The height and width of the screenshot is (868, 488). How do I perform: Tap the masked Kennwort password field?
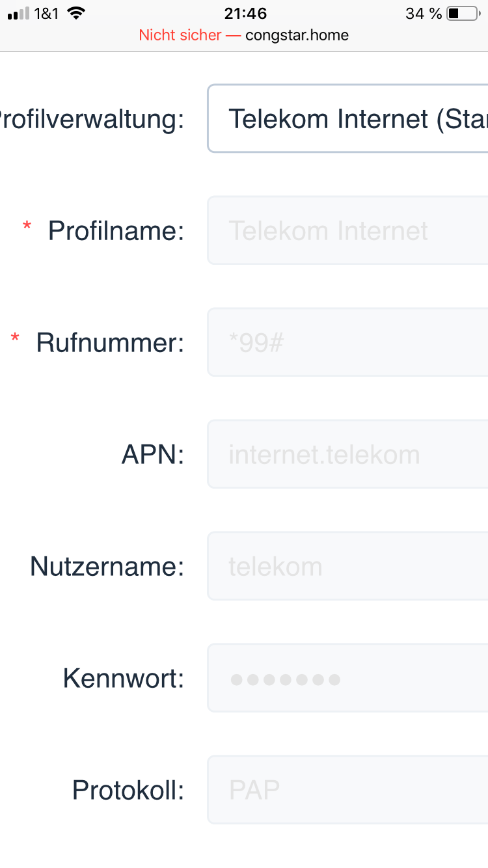[348, 678]
